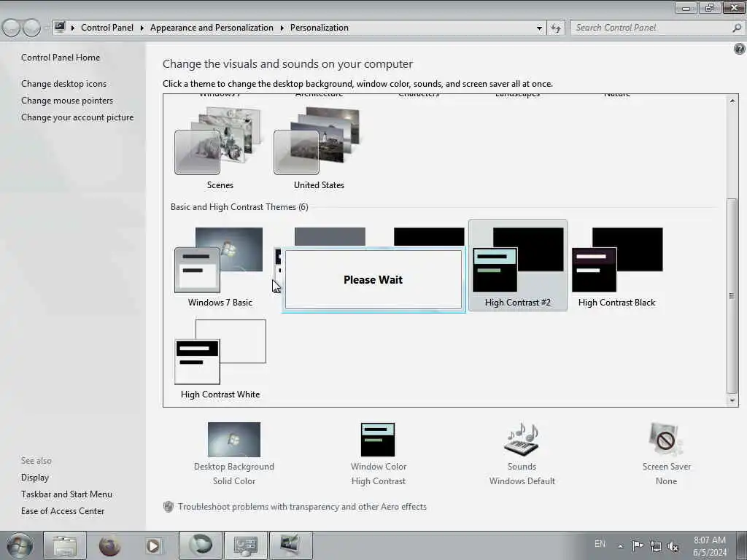Viewport: 747px width, 560px height.
Task: Click the Personalization breadcrumb
Action: tap(320, 28)
